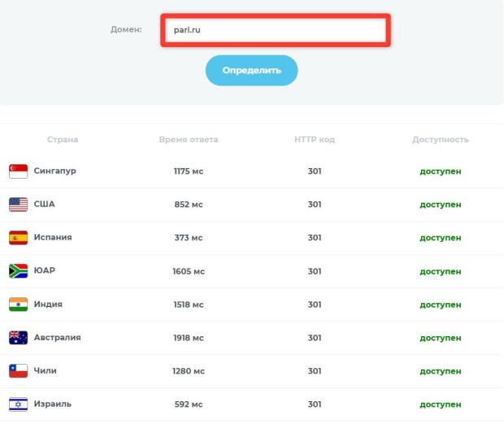504x428 pixels.
Task: Click доступен status in Израиль row
Action: [441, 404]
